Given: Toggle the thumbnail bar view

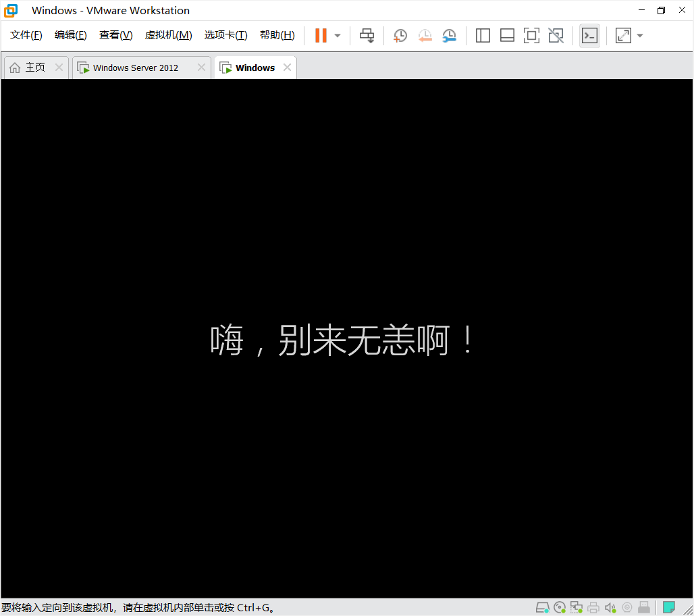Looking at the screenshot, I should pos(507,35).
